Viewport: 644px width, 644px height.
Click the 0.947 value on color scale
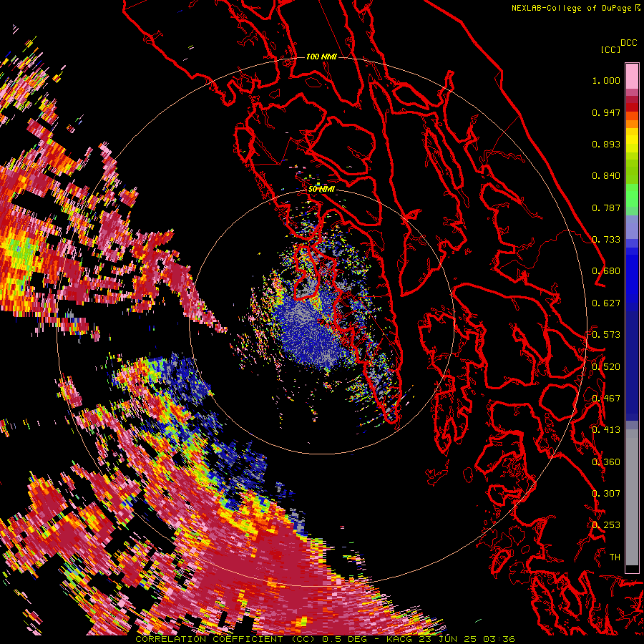click(606, 112)
